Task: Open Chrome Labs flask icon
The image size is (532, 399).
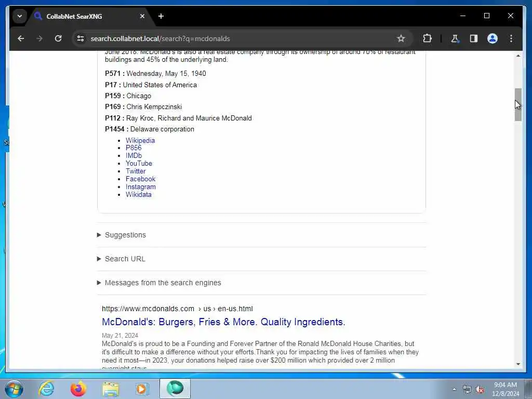Action: click(x=455, y=38)
